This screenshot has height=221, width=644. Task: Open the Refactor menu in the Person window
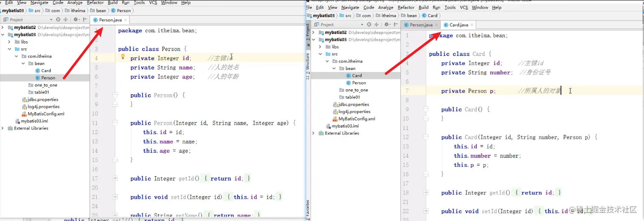coord(95,3)
